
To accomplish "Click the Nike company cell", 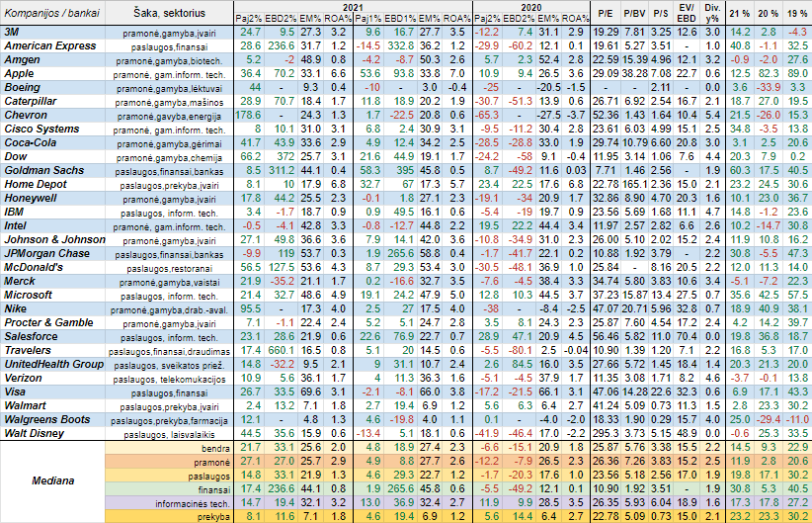I will click(52, 308).
